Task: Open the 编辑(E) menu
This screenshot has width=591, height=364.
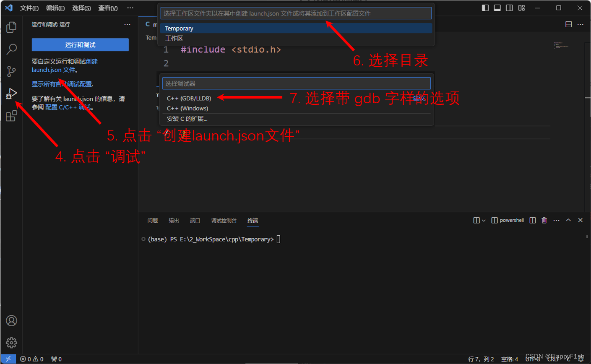Action: [55, 8]
